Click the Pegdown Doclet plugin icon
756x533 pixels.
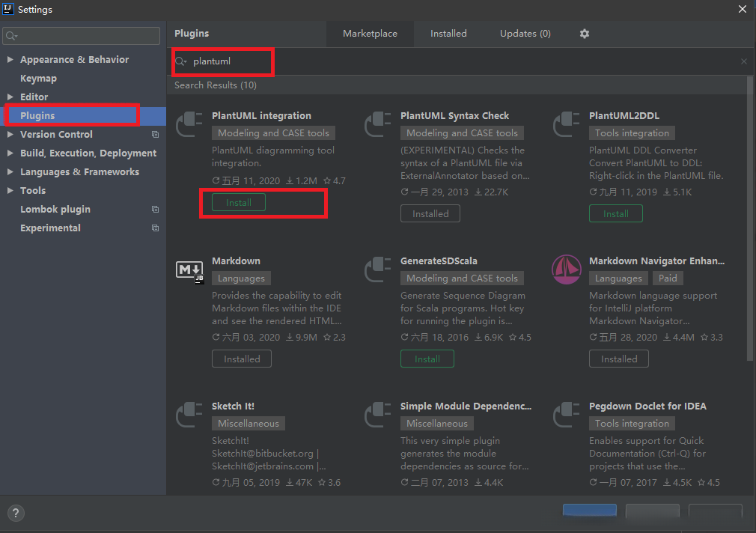click(x=566, y=415)
